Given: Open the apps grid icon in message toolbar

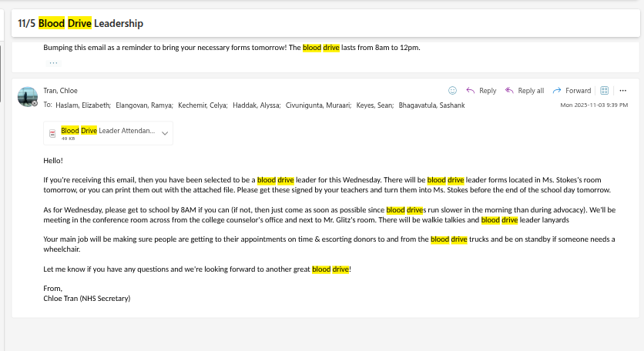Looking at the screenshot, I should coord(604,91).
